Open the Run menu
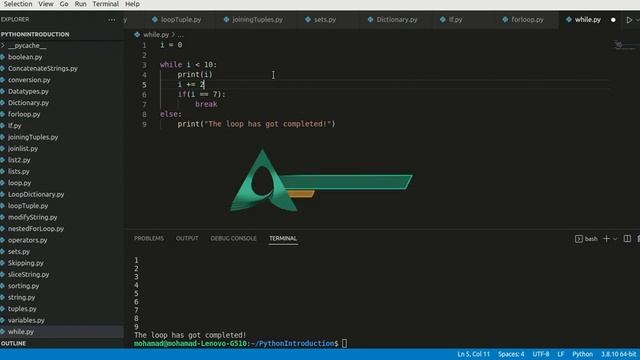This screenshot has width=640, height=360. (x=80, y=4)
